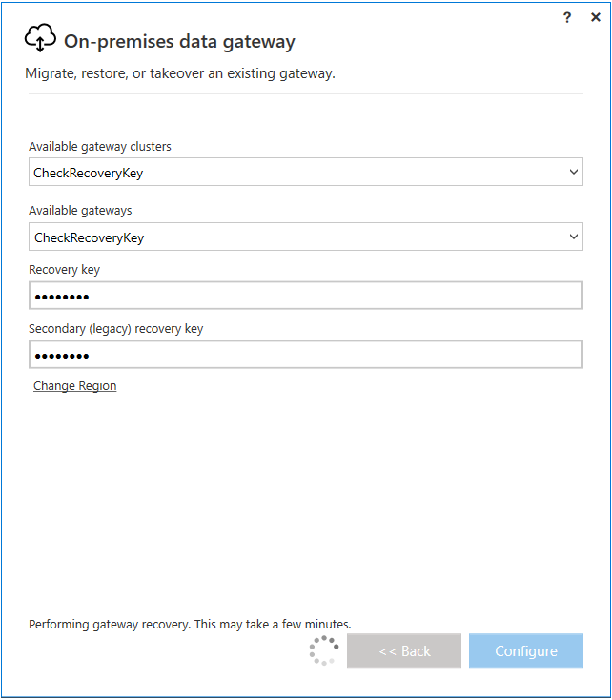612x700 pixels.
Task: Open the gateway clusters CheckRecoveryKey combo box
Action: (x=296, y=173)
